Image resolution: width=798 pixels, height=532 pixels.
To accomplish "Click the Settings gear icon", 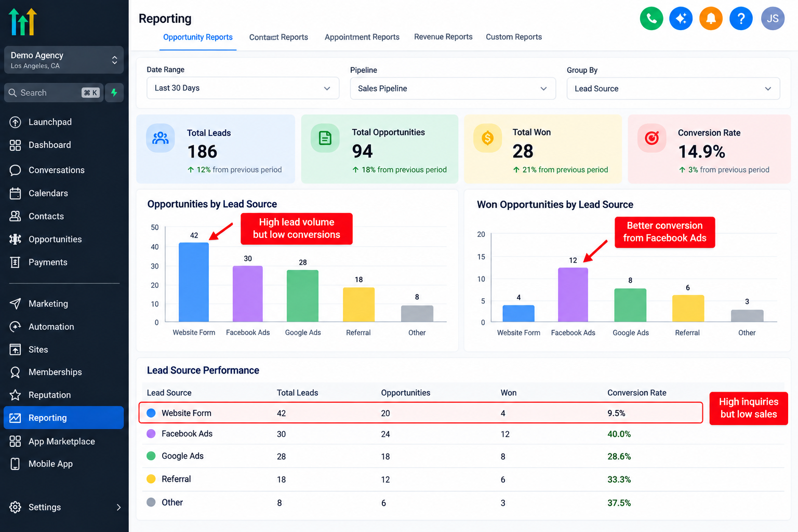I will coord(16,507).
